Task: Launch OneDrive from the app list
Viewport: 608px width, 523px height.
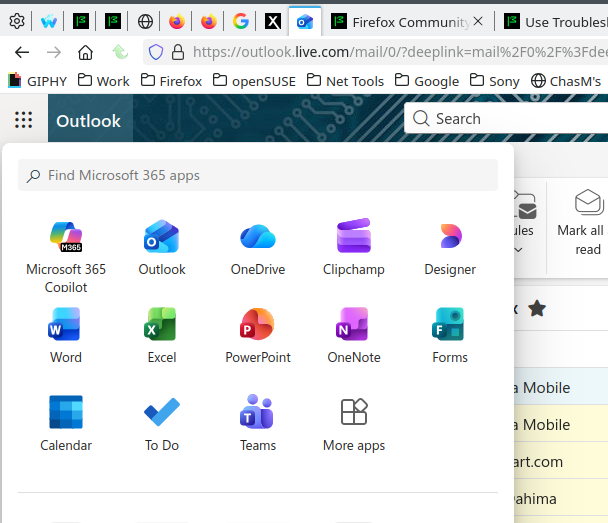Action: (258, 248)
